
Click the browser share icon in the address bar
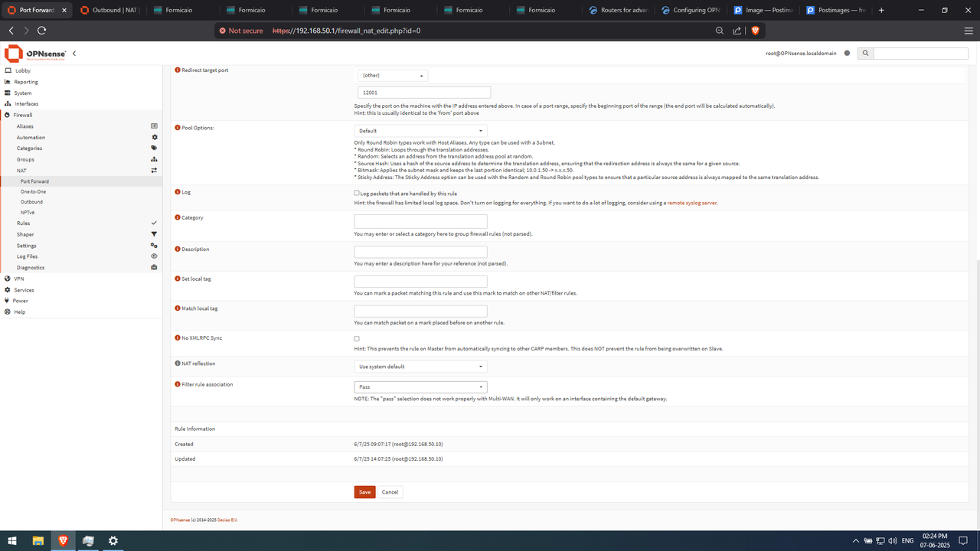tap(737, 31)
